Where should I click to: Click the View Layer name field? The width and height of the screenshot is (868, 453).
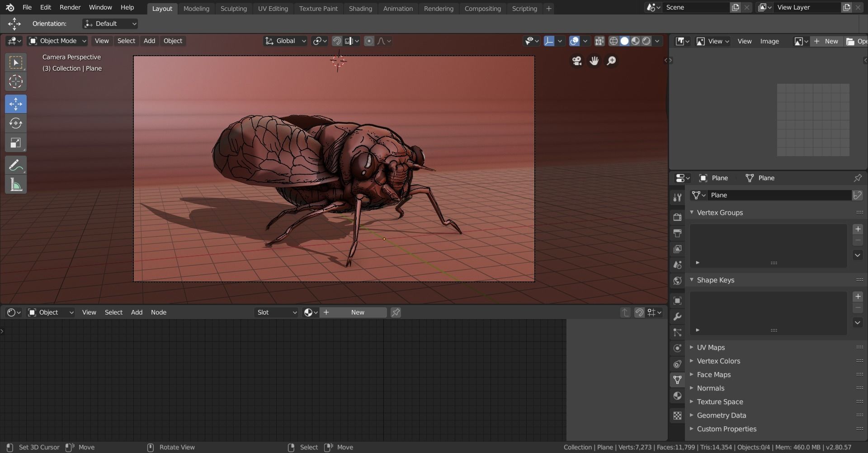point(807,7)
